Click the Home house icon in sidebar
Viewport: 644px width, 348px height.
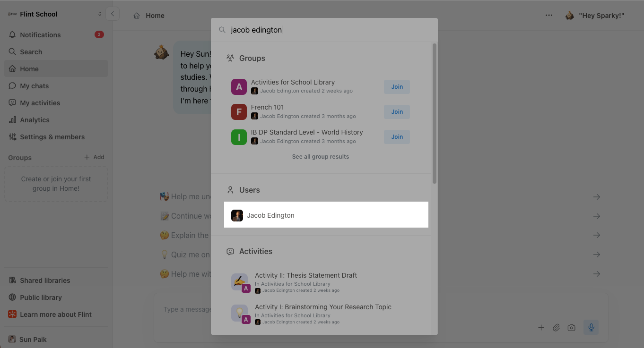pos(12,69)
